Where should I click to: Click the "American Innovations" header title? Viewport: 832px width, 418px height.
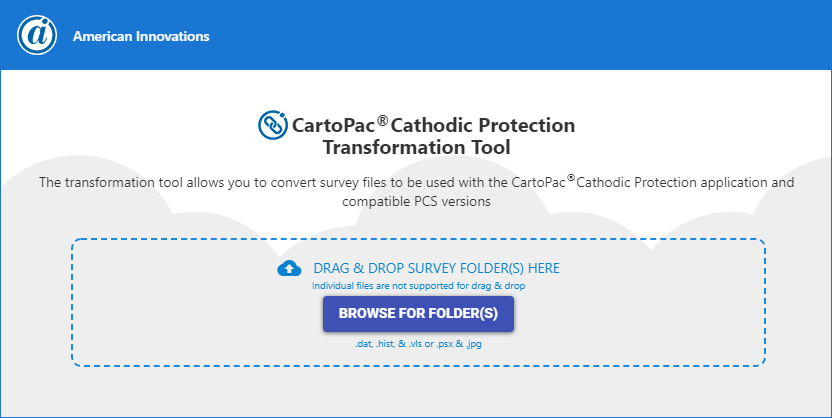(141, 36)
